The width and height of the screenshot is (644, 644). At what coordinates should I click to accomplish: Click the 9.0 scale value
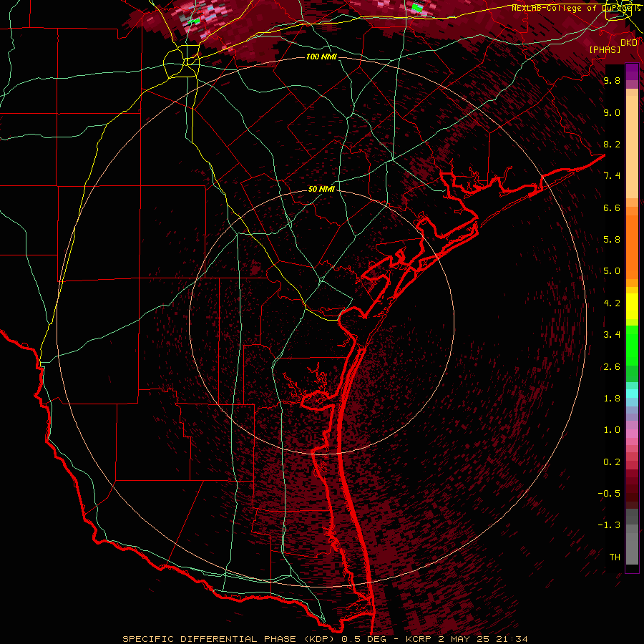click(x=612, y=112)
